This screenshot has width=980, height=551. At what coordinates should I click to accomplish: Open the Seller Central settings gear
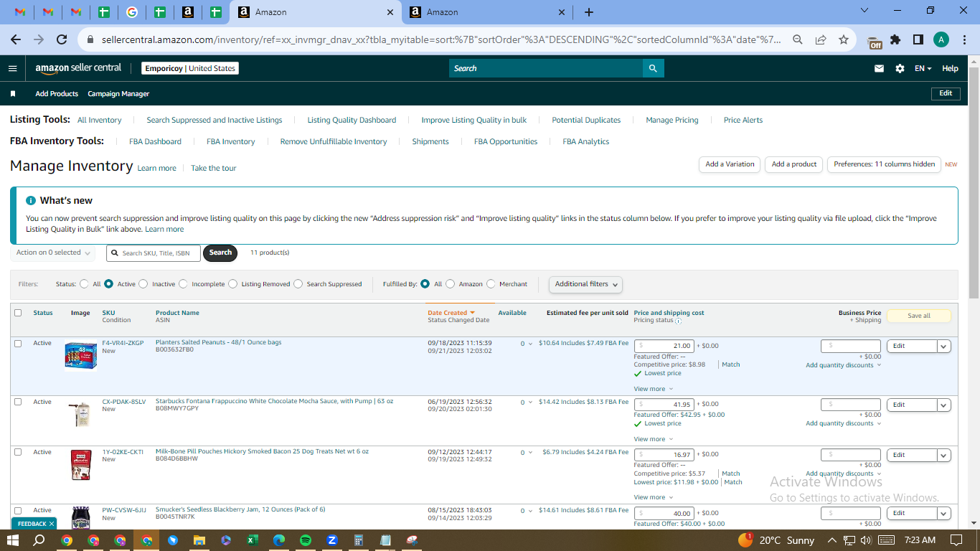(900, 68)
